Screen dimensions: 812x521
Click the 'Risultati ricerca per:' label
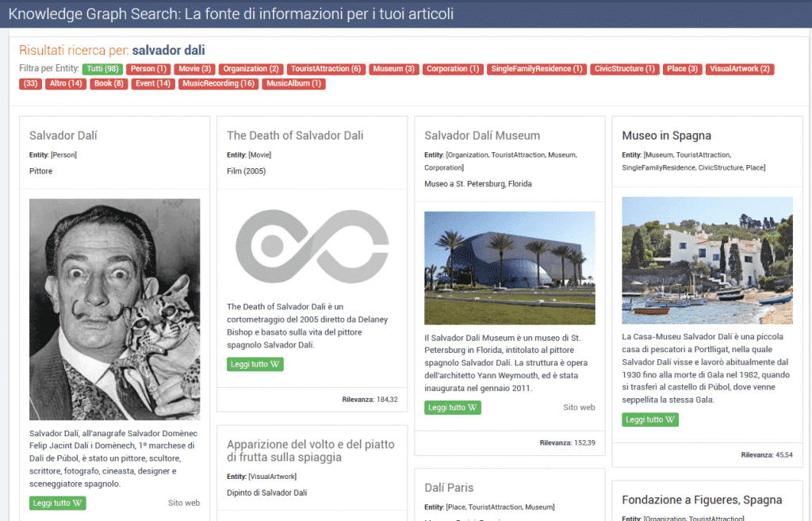(x=74, y=50)
